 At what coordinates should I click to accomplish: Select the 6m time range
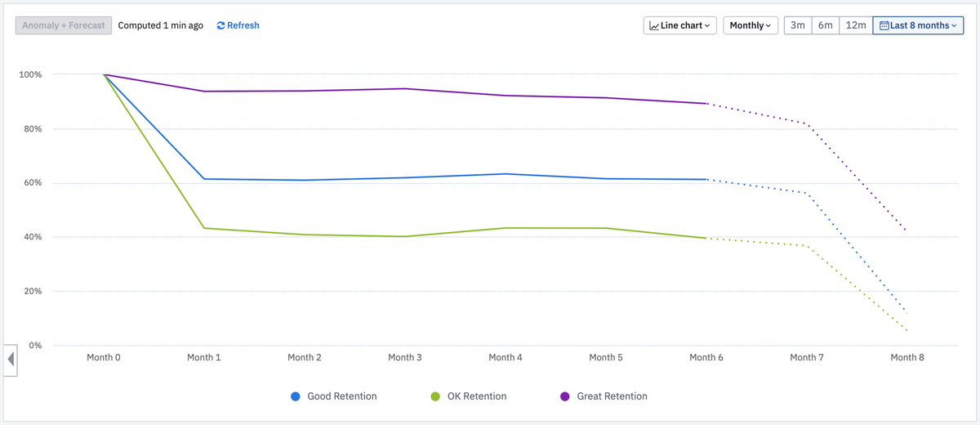pyautogui.click(x=826, y=25)
